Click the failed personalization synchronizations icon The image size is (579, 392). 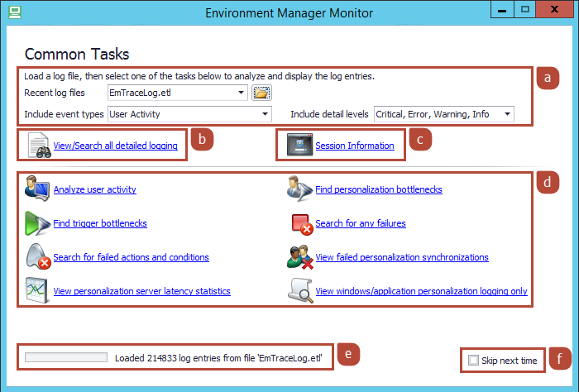[x=299, y=257]
